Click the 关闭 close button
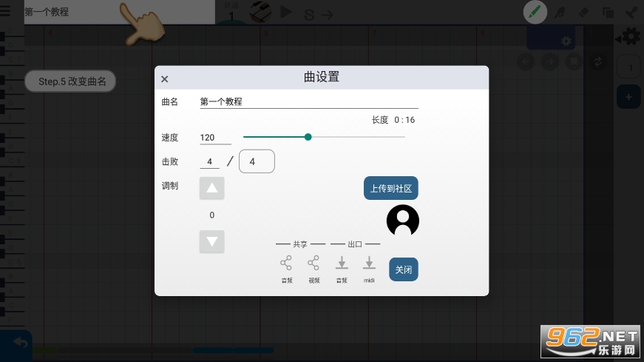 click(404, 269)
